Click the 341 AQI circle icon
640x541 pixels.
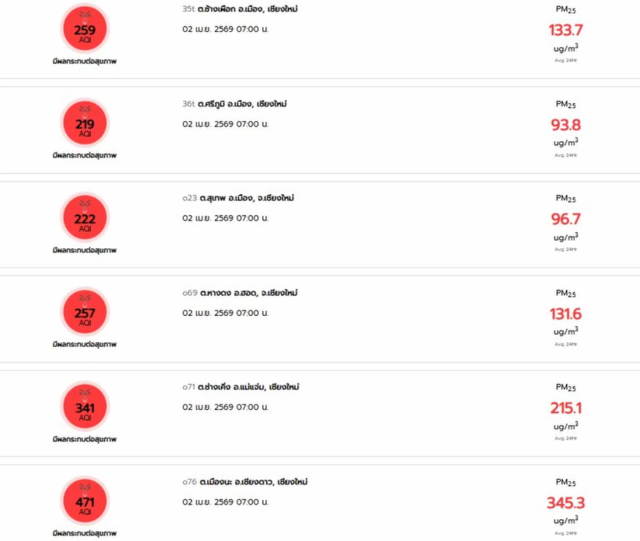coord(85,407)
